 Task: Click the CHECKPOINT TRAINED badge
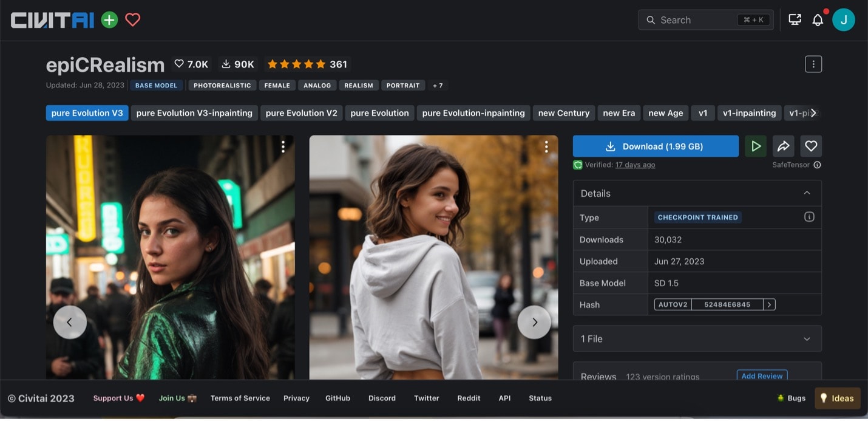[x=697, y=217]
